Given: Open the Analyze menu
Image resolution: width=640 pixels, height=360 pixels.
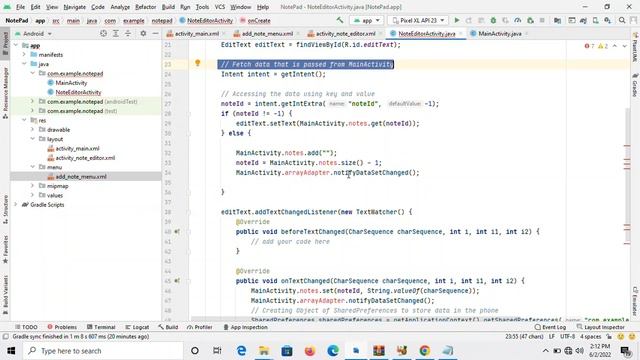Looking at the screenshot, I should (x=120, y=7).
